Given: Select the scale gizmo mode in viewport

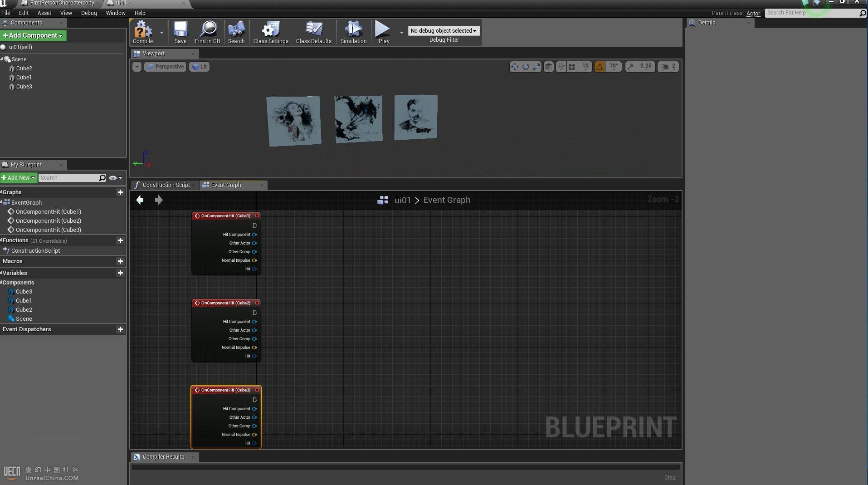Looking at the screenshot, I should (536, 67).
